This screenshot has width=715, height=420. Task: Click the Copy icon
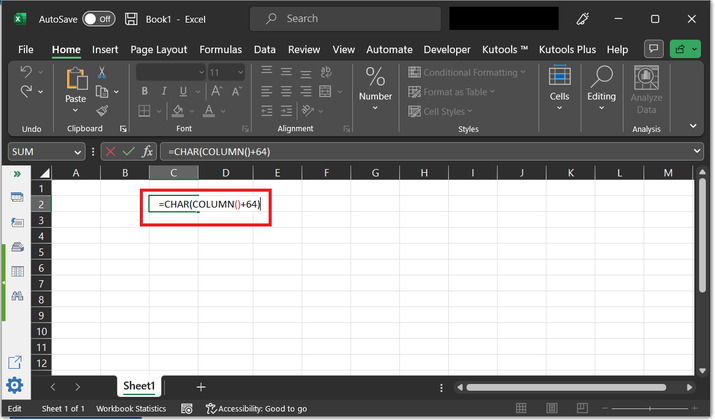click(x=102, y=92)
